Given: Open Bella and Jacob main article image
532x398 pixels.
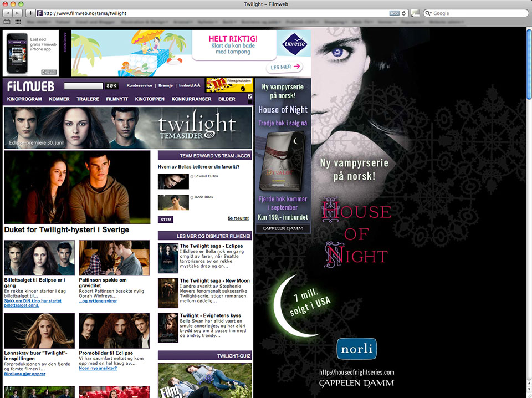Looking at the screenshot, I should pyautogui.click(x=77, y=187).
